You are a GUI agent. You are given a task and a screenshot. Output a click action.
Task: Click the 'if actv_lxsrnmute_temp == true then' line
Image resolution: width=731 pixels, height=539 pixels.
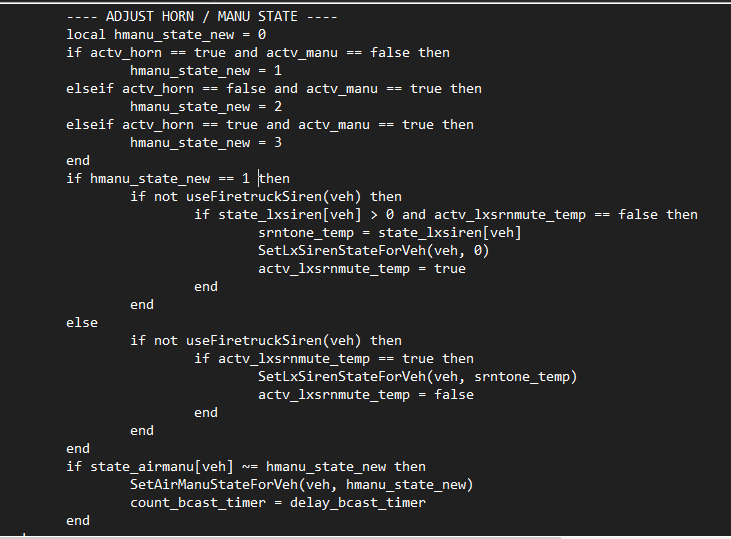(x=333, y=358)
